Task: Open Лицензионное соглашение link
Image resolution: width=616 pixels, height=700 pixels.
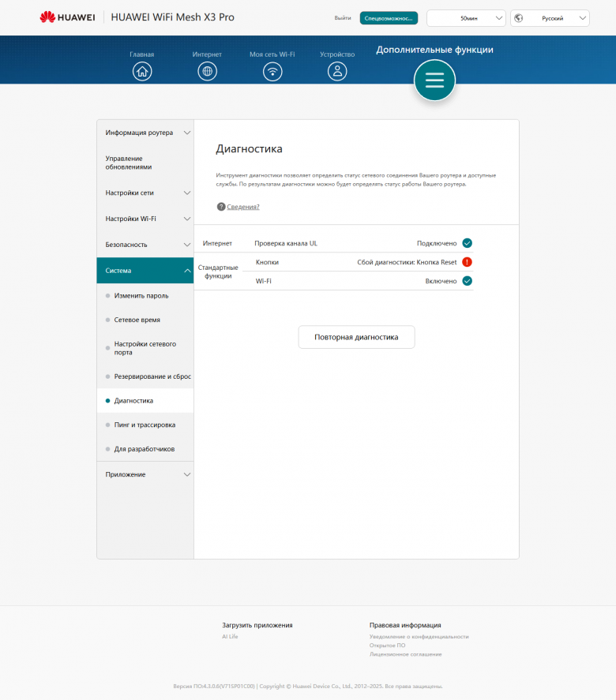Action: 406,654
